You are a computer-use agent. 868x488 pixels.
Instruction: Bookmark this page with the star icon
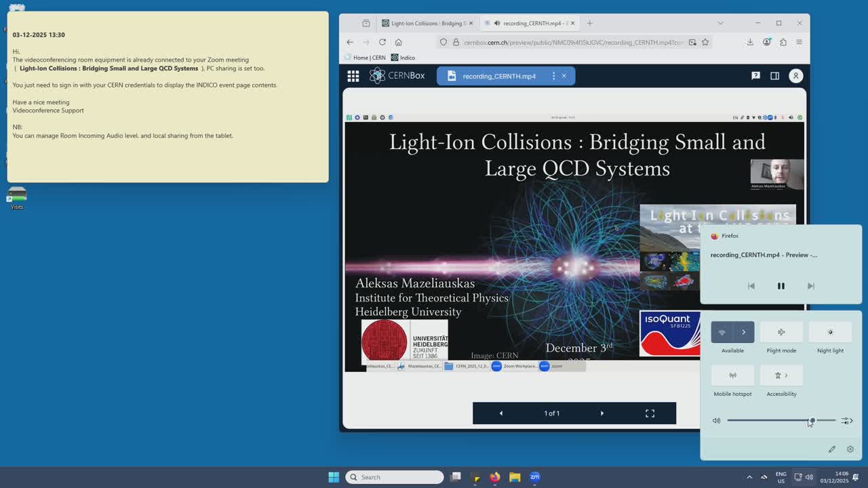[705, 42]
